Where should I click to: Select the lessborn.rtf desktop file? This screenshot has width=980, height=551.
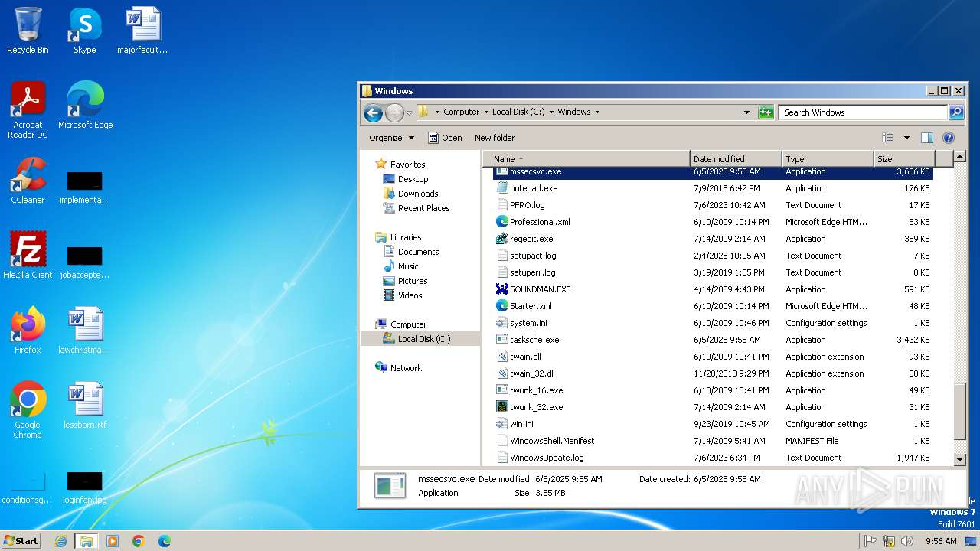pos(85,405)
